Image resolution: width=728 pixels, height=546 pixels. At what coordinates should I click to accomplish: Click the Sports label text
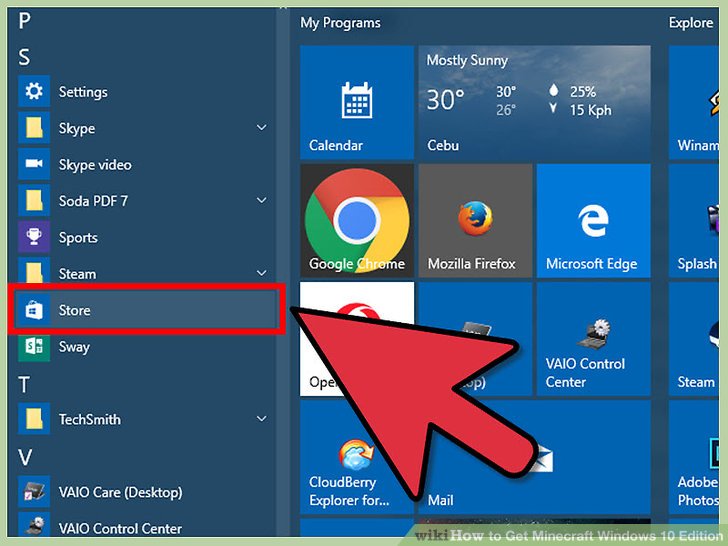pos(78,238)
